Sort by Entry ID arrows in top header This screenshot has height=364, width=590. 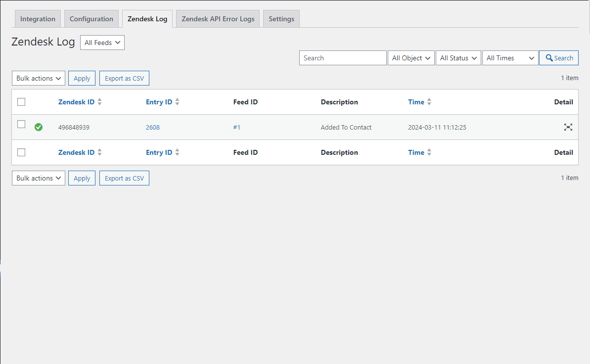pyautogui.click(x=177, y=102)
